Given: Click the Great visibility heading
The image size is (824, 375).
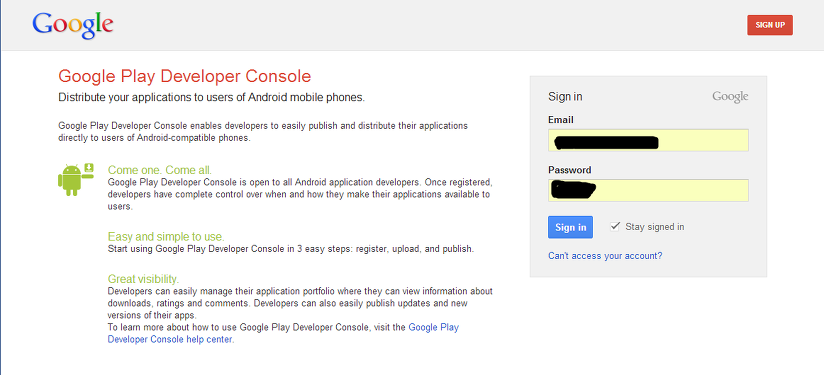Looking at the screenshot, I should (143, 279).
